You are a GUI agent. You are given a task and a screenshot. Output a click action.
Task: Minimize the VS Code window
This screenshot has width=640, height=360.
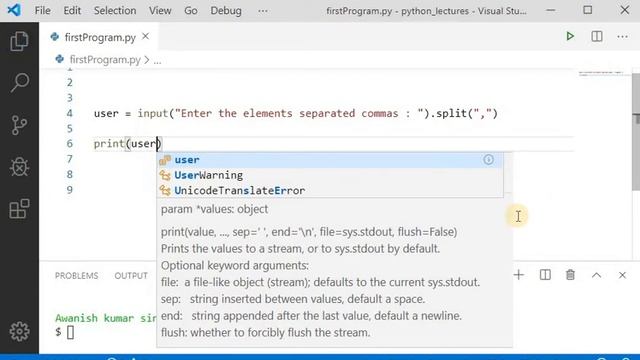point(551,10)
